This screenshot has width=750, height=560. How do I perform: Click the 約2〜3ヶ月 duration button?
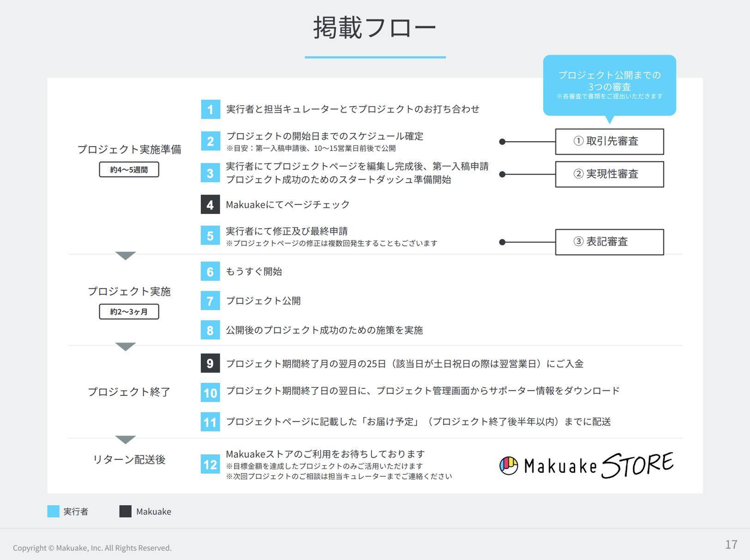[129, 311]
